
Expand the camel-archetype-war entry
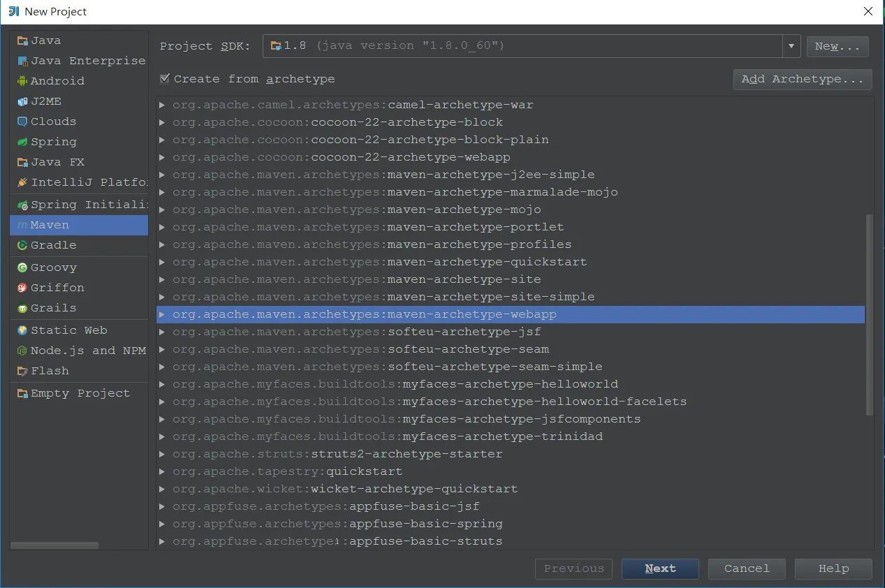[x=162, y=105]
